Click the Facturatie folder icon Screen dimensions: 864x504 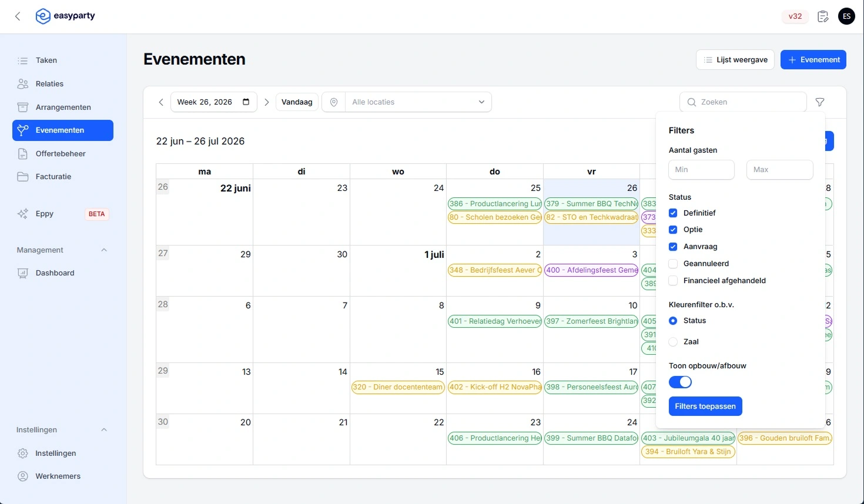(23, 177)
